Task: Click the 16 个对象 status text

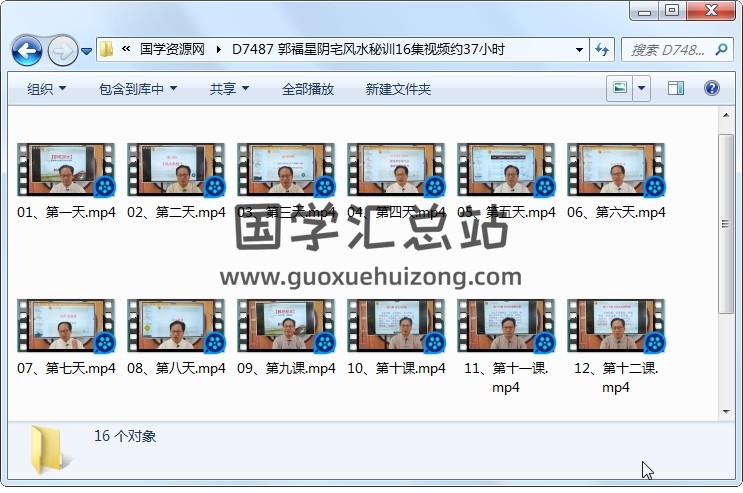Action: pos(125,436)
